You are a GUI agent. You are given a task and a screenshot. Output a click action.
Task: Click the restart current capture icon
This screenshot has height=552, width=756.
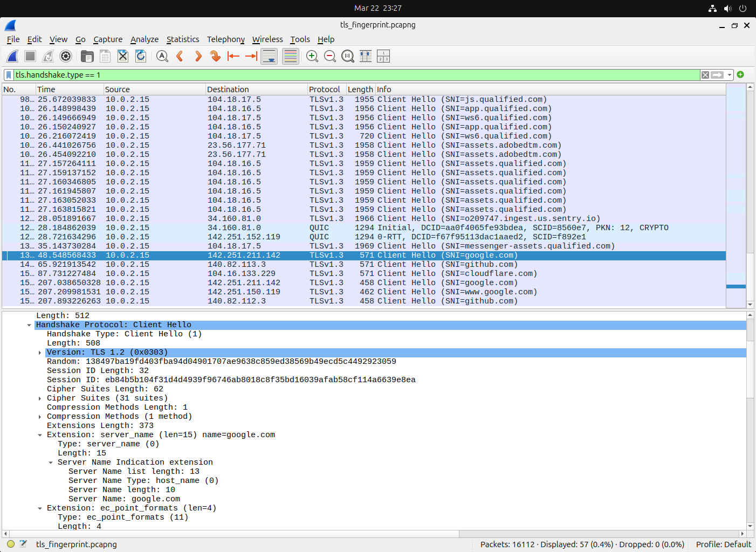coord(48,56)
